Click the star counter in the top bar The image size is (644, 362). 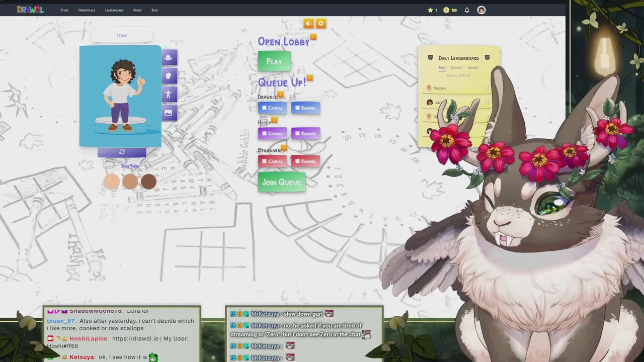coord(432,10)
